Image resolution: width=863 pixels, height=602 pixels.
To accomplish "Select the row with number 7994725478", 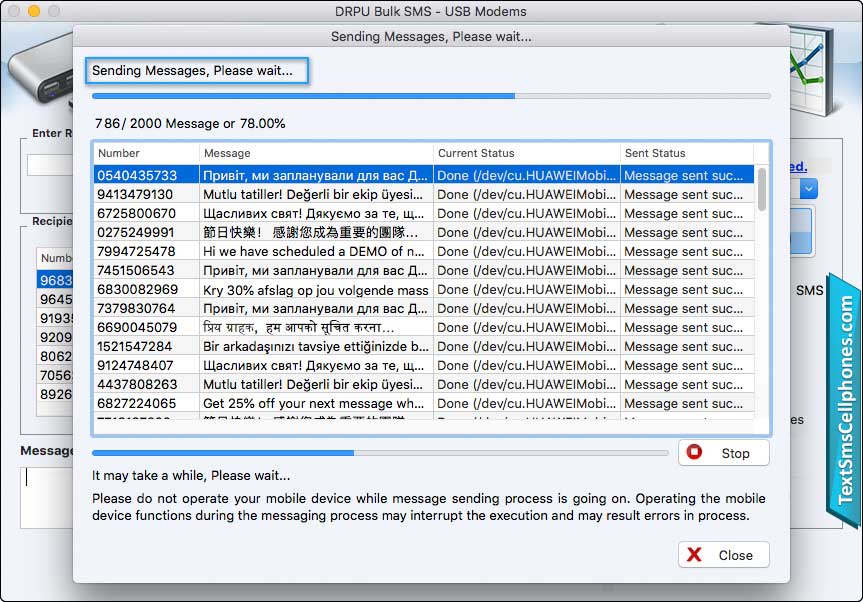I will pos(423,251).
